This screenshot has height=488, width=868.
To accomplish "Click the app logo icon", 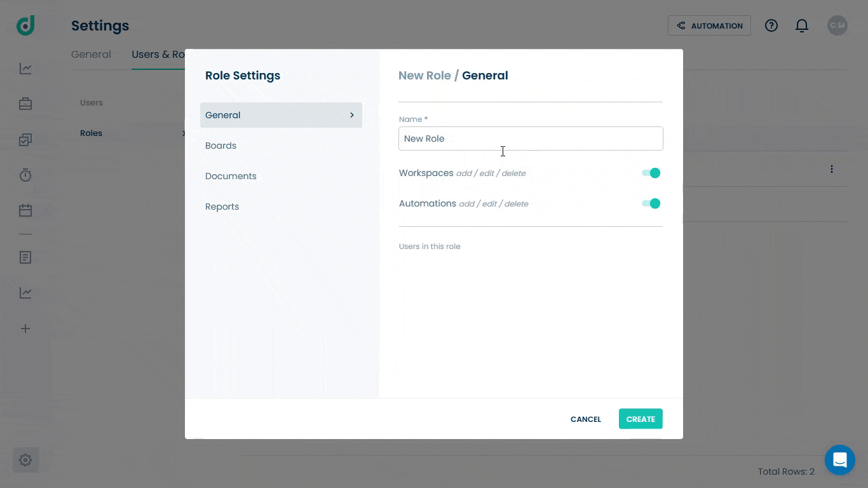I will point(25,25).
